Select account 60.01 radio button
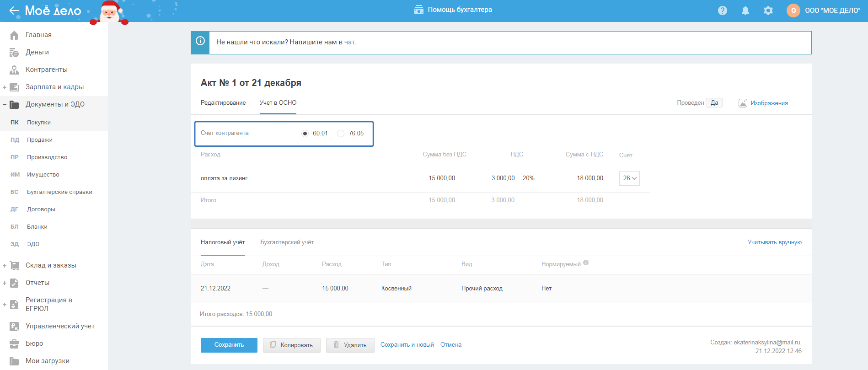The height and width of the screenshot is (370, 868). tap(305, 134)
